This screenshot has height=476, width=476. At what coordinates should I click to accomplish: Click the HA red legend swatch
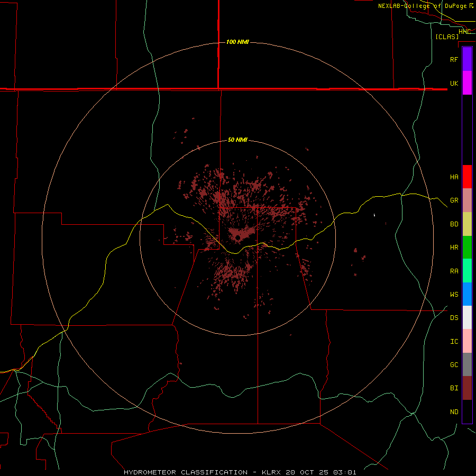467,177
